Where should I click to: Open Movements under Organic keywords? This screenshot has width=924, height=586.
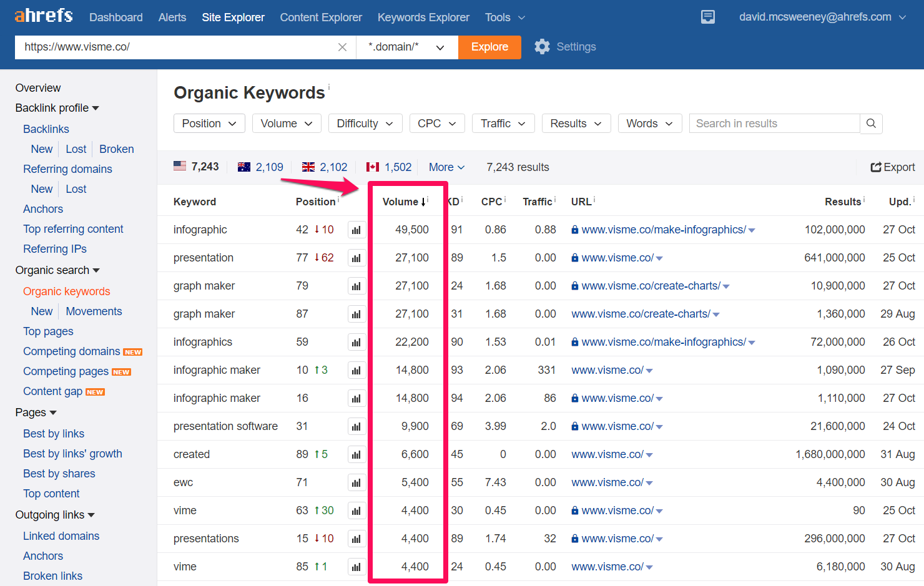coord(94,311)
